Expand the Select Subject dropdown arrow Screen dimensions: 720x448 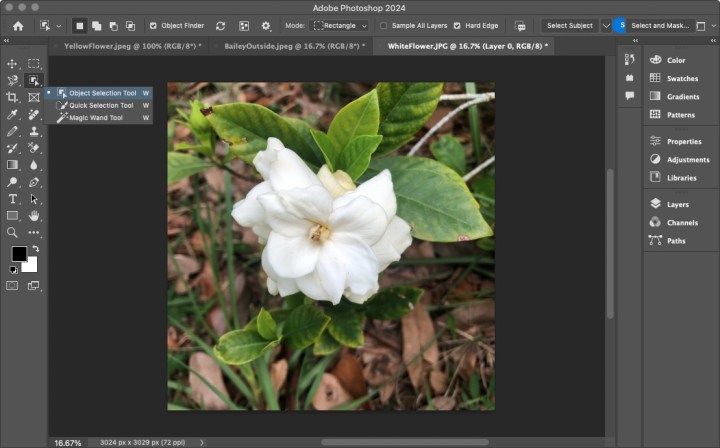click(x=605, y=25)
